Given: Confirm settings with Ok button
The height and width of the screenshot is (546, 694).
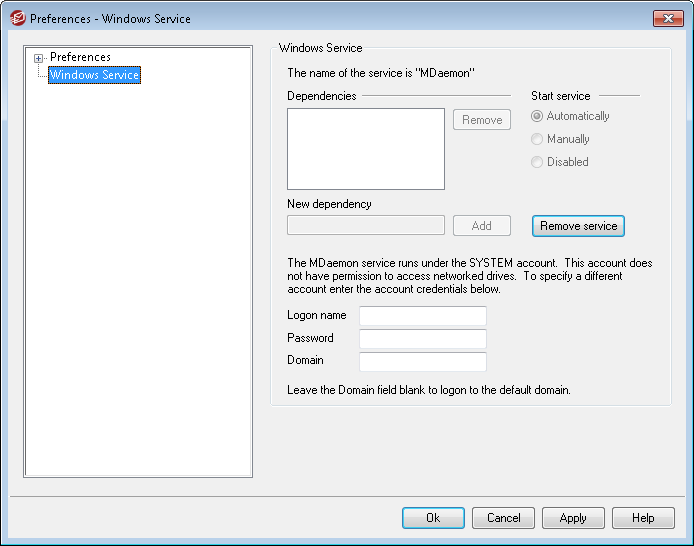Looking at the screenshot, I should (x=433, y=518).
